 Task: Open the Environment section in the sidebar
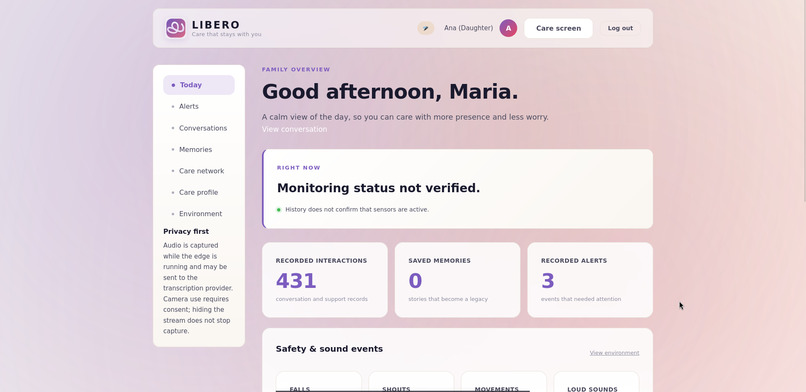point(199,214)
